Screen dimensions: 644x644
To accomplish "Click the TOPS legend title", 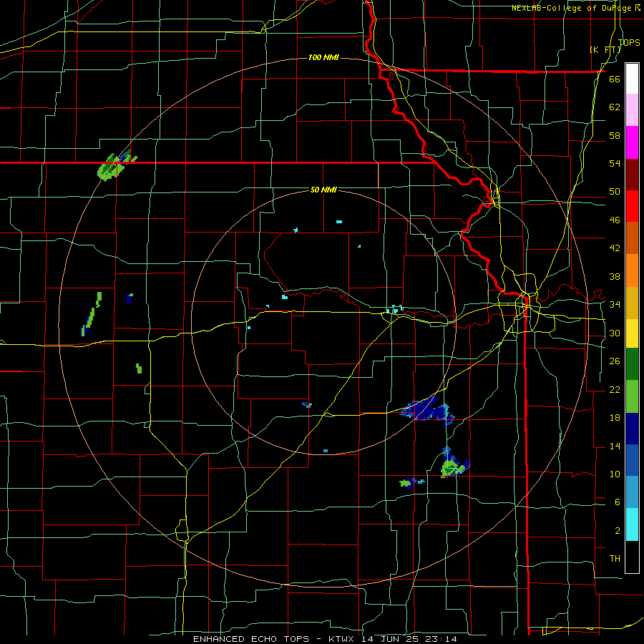I will pos(629,42).
